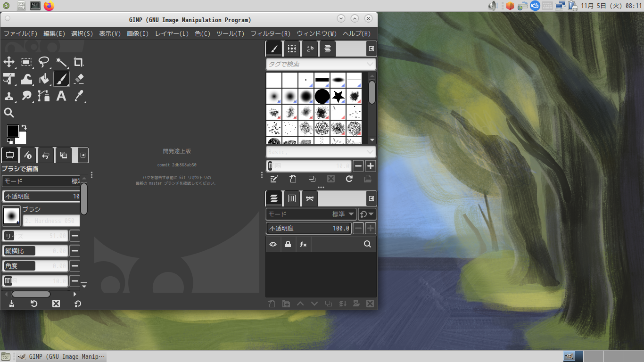
Task: Reset colors to default black and white
Action: [x=10, y=141]
